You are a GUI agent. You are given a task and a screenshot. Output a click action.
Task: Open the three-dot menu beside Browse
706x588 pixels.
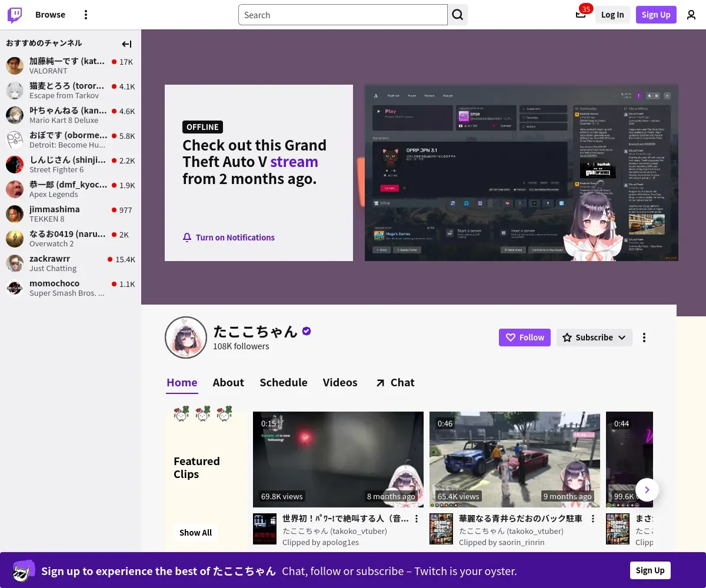pyautogui.click(x=86, y=15)
